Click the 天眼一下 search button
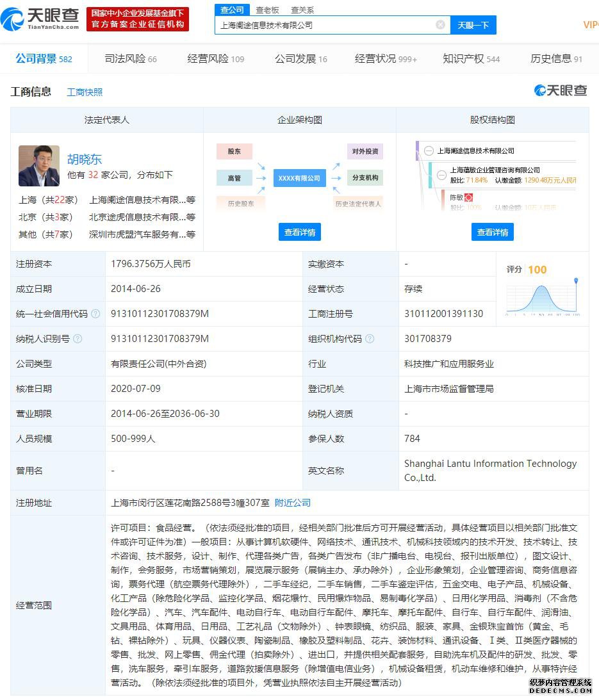The image size is (599, 700). pyautogui.click(x=473, y=25)
